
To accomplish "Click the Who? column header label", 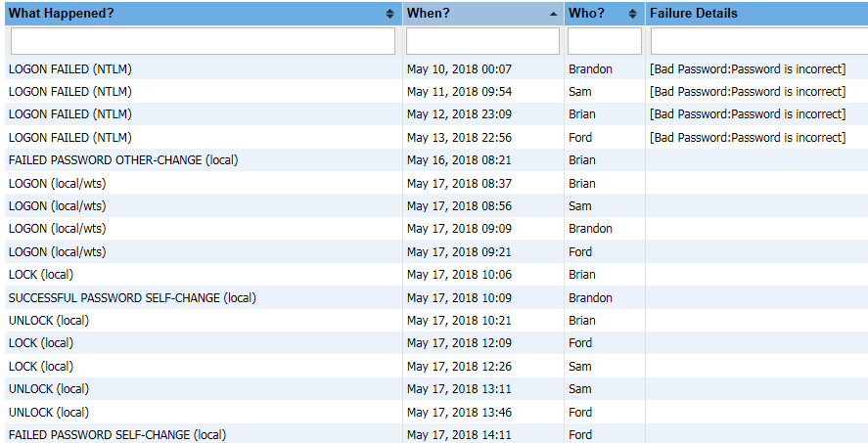I will coord(587,14).
